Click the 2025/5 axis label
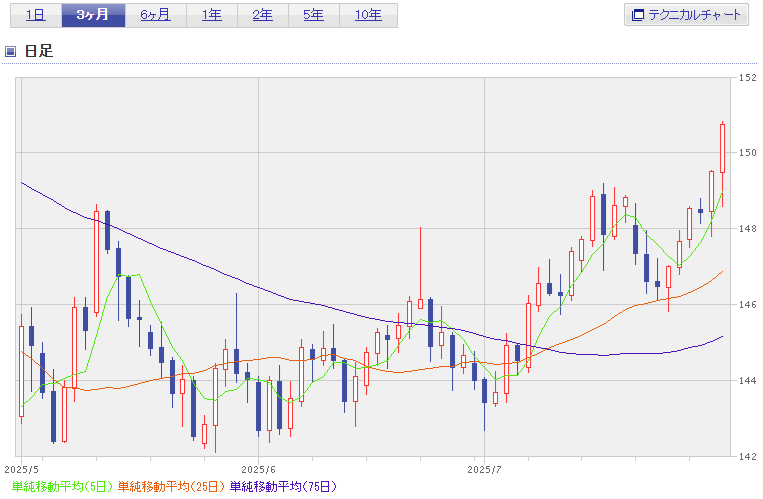This screenshot has height=499, width=763. pyautogui.click(x=21, y=470)
